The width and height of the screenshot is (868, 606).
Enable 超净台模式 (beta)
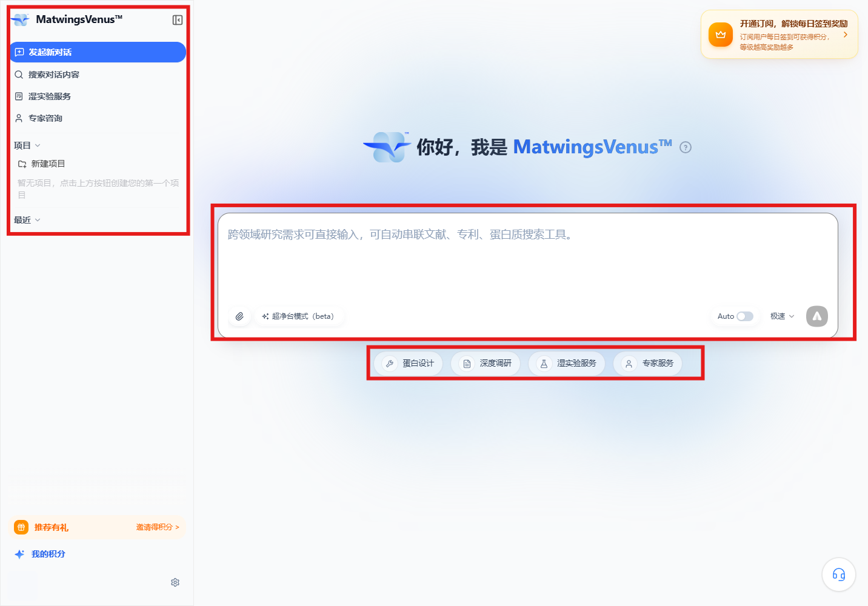tap(298, 316)
